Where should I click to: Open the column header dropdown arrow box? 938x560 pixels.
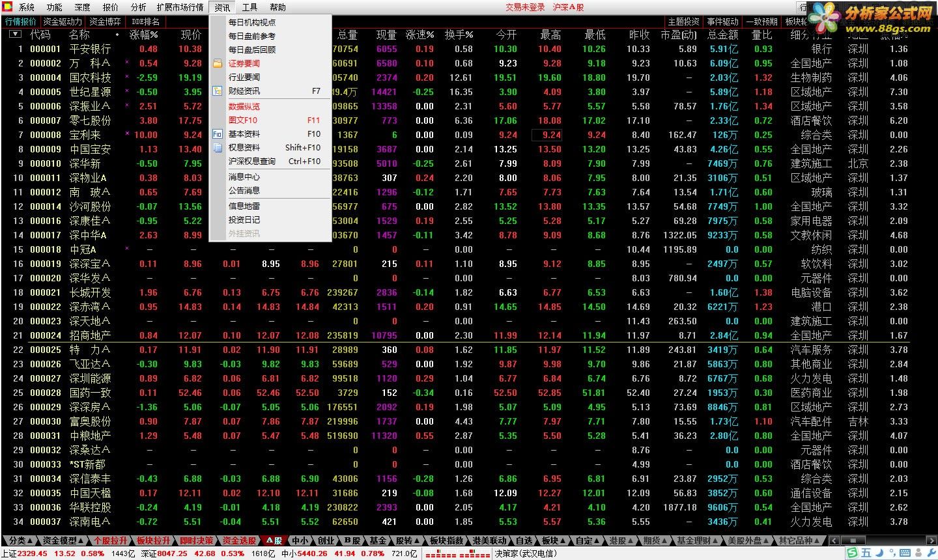[x=15, y=35]
